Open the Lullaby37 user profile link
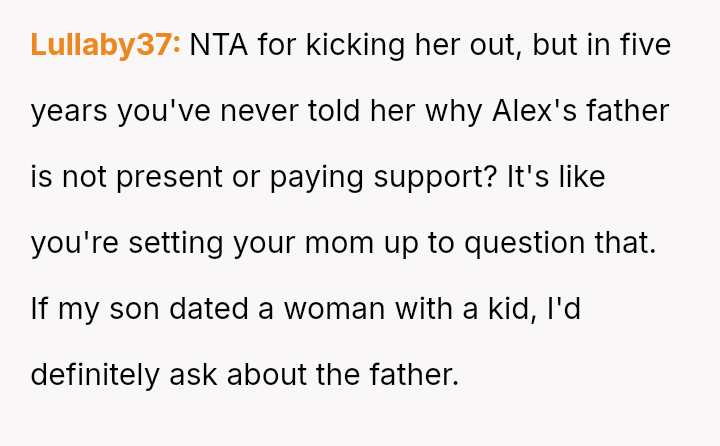 [105, 46]
